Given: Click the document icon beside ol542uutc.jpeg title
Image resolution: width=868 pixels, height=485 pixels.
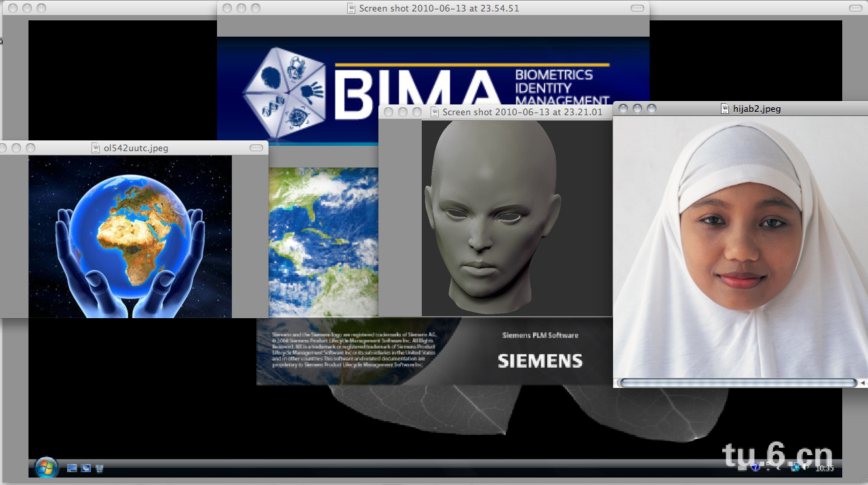Looking at the screenshot, I should tap(96, 148).
